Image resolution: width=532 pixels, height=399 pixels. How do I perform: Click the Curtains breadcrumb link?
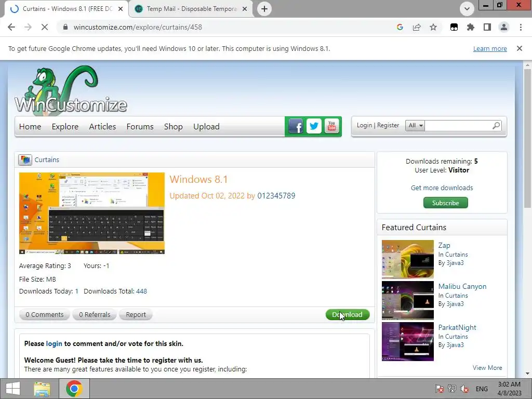click(x=47, y=160)
